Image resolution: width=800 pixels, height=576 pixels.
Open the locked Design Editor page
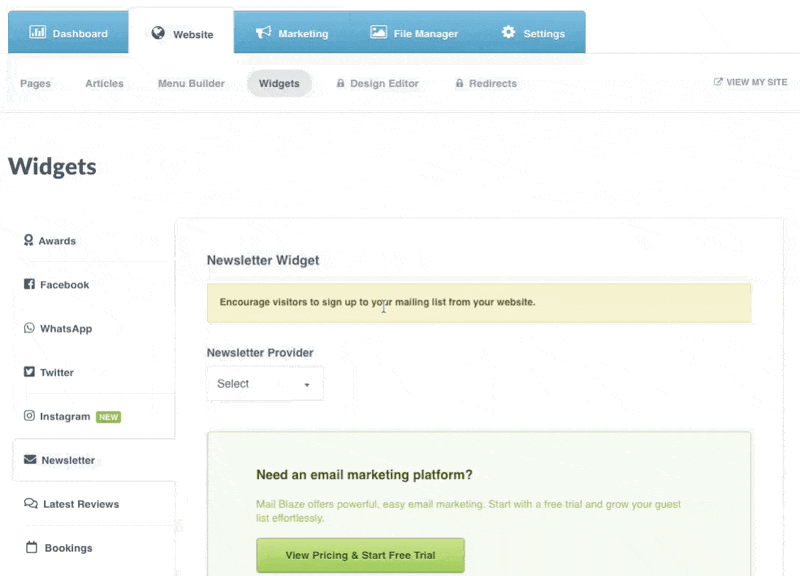coord(377,83)
